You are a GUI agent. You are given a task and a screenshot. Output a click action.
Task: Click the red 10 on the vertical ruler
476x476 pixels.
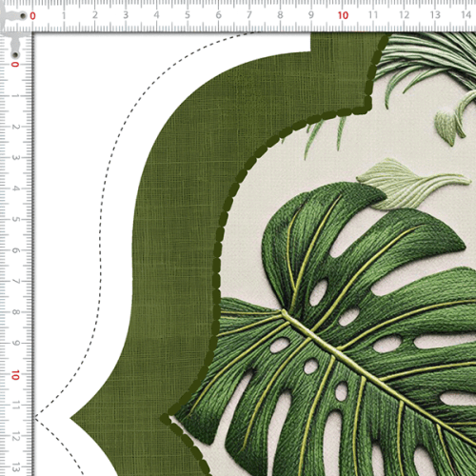15,375
